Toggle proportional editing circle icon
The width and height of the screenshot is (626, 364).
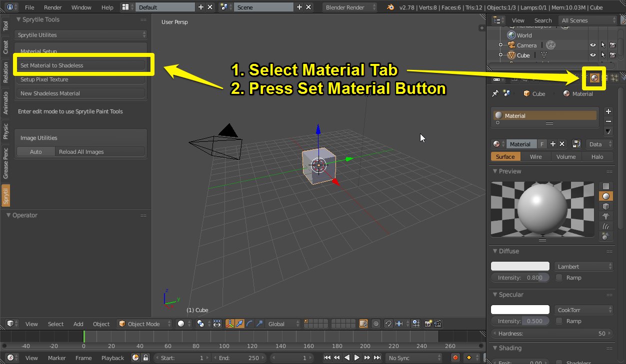[376, 324]
